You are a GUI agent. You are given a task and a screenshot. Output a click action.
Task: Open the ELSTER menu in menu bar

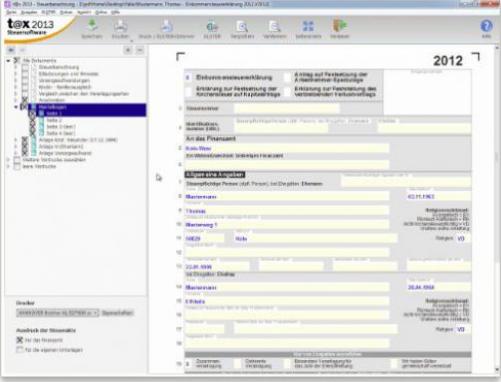48,12
